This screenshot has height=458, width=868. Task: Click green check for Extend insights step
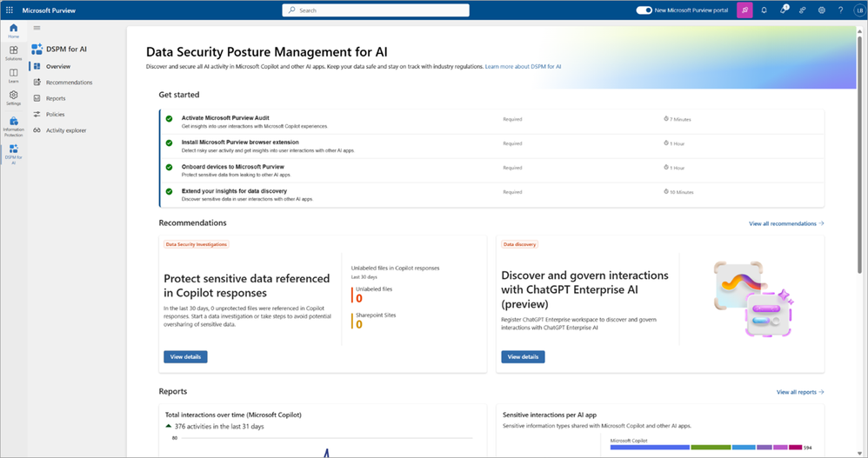coord(169,191)
